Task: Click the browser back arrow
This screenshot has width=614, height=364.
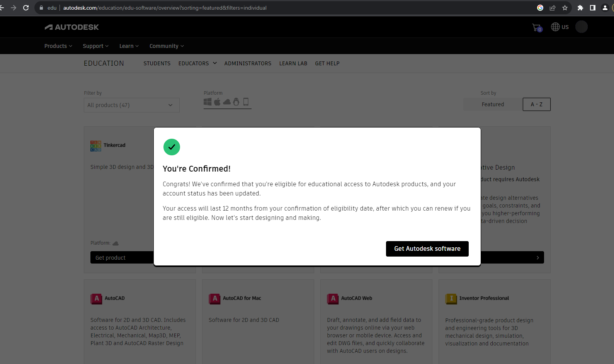Action: pos(2,8)
